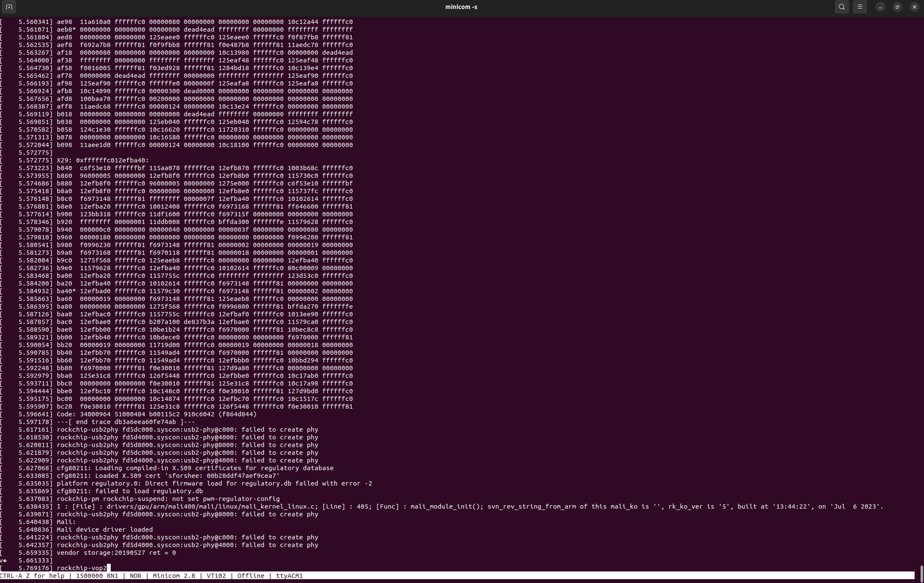Image resolution: width=924 pixels, height=583 pixels.
Task: Click 'ttyACM1' port in status bar
Action: click(x=289, y=576)
